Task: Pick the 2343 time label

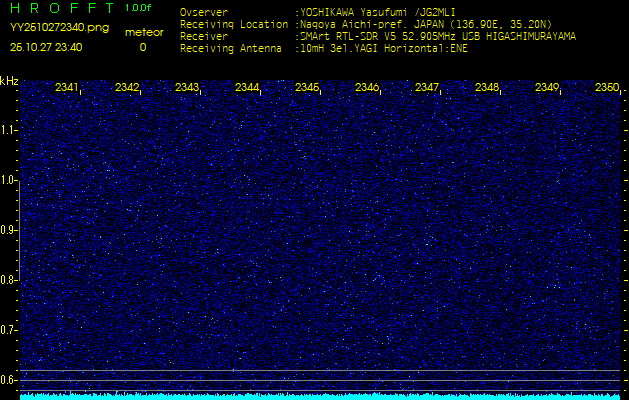Action: (187, 88)
